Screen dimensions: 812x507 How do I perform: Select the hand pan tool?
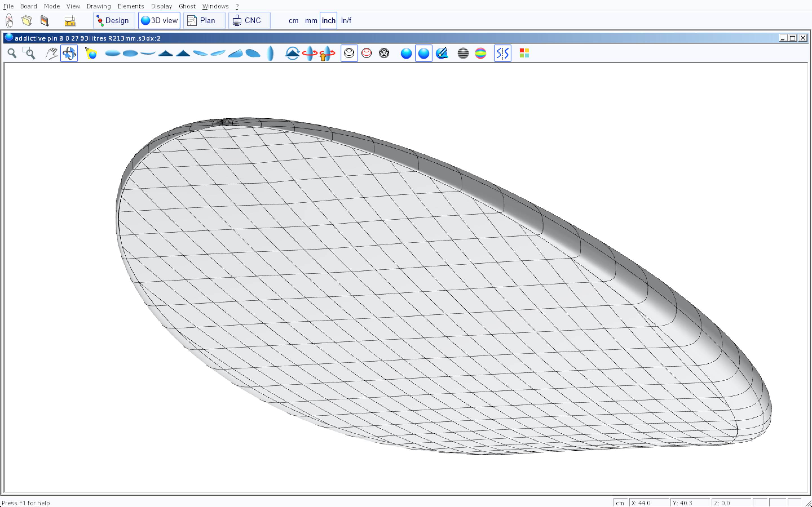[x=51, y=53]
